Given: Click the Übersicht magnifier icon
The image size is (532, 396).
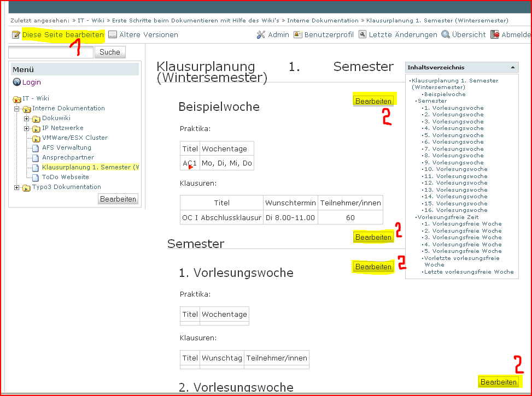Looking at the screenshot, I should [x=446, y=35].
